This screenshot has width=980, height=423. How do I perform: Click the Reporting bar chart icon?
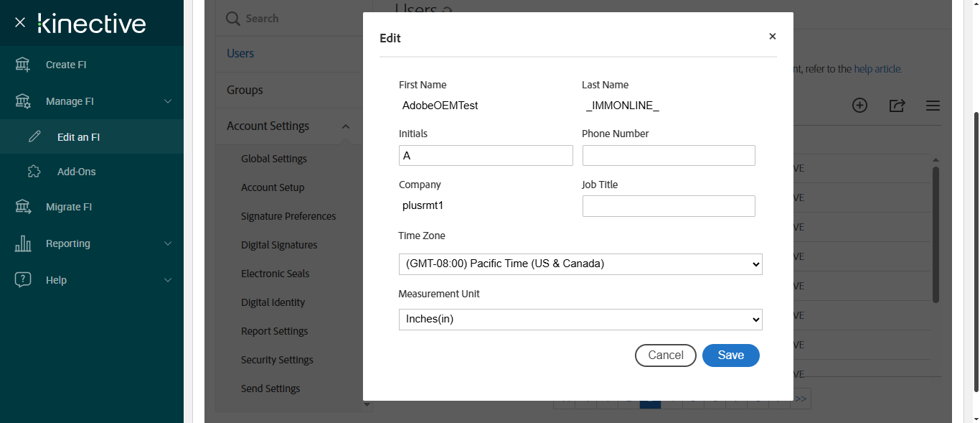pyautogui.click(x=23, y=243)
